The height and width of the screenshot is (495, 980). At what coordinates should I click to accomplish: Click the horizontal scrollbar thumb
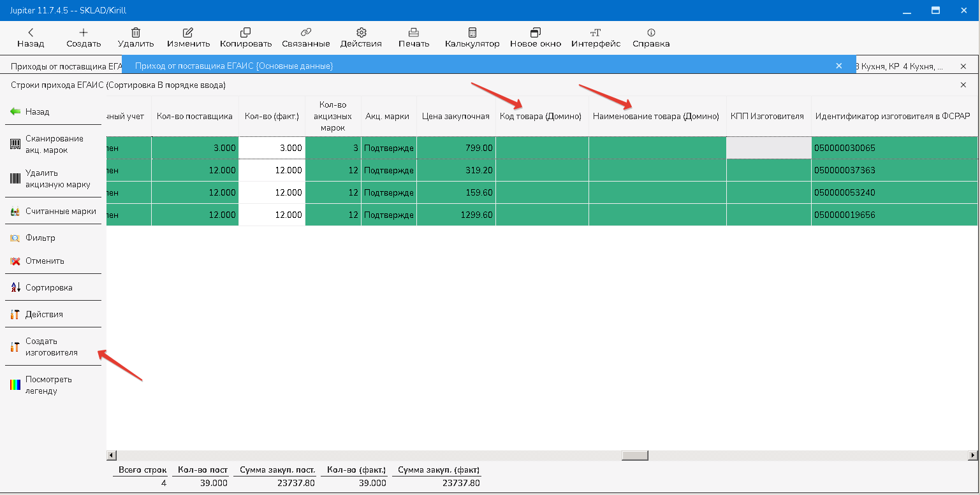[x=635, y=456]
